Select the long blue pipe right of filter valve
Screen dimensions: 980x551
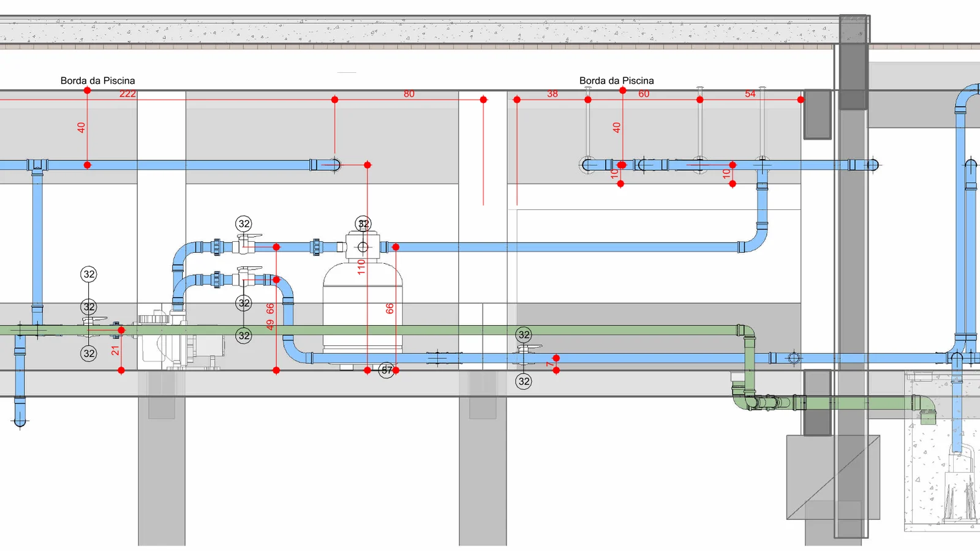click(563, 247)
